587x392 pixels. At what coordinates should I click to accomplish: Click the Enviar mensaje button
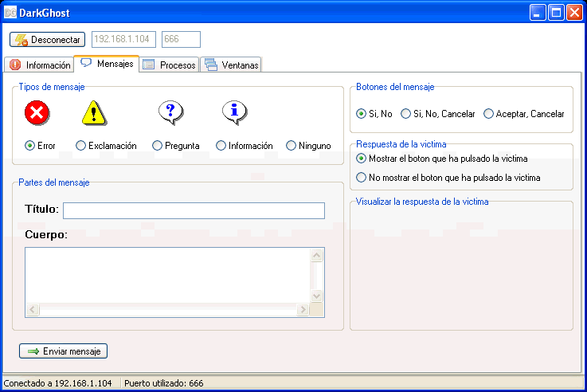pyautogui.click(x=63, y=351)
